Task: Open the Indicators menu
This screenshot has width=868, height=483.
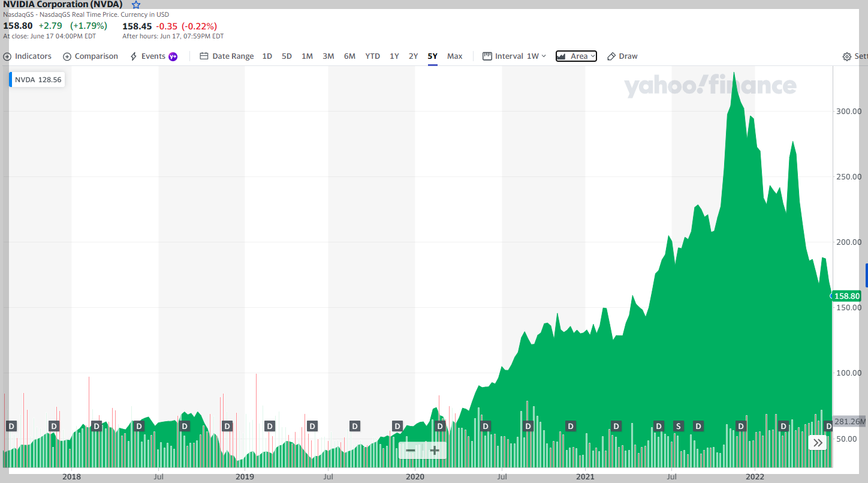Action: [x=28, y=56]
